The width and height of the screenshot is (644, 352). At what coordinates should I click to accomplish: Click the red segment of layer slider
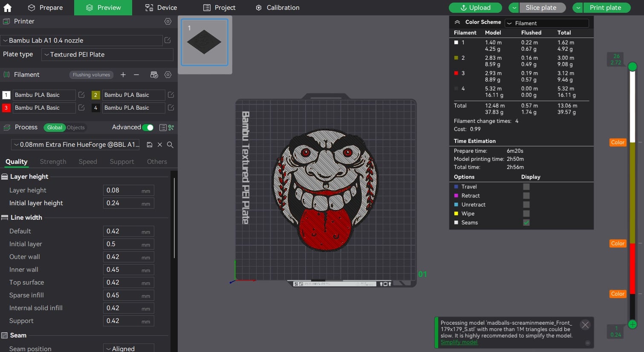(632, 268)
